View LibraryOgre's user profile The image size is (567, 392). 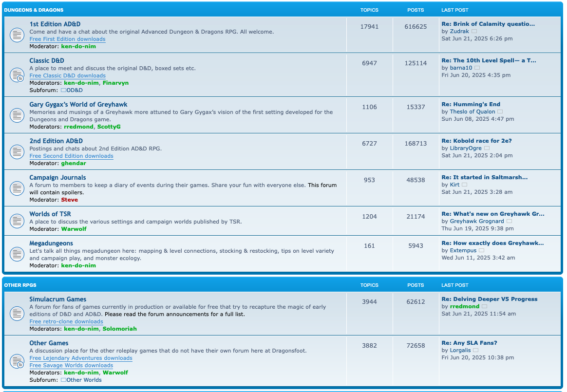[x=466, y=148]
